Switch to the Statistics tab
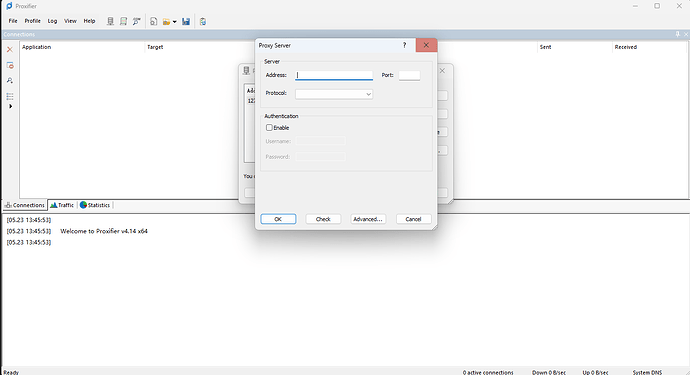This screenshot has width=690, height=375. click(x=95, y=205)
